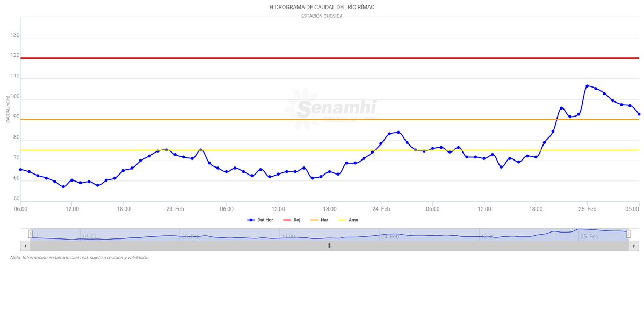Click the left resize handle of the navigator

[x=31, y=234]
